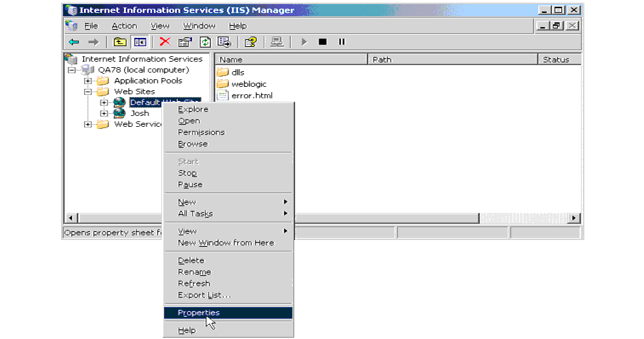Collapse the Web Sites node
Image resolution: width=644 pixels, height=339 pixels.
coord(87,92)
